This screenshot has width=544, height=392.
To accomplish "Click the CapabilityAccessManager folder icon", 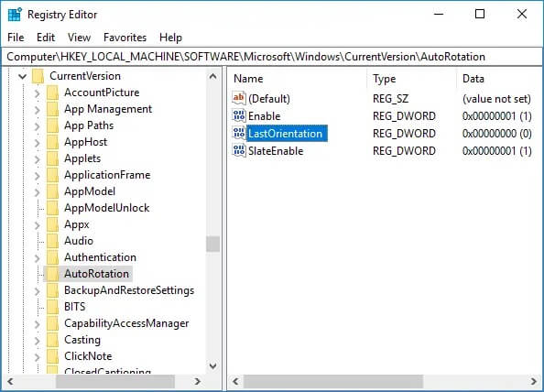I will (52, 323).
